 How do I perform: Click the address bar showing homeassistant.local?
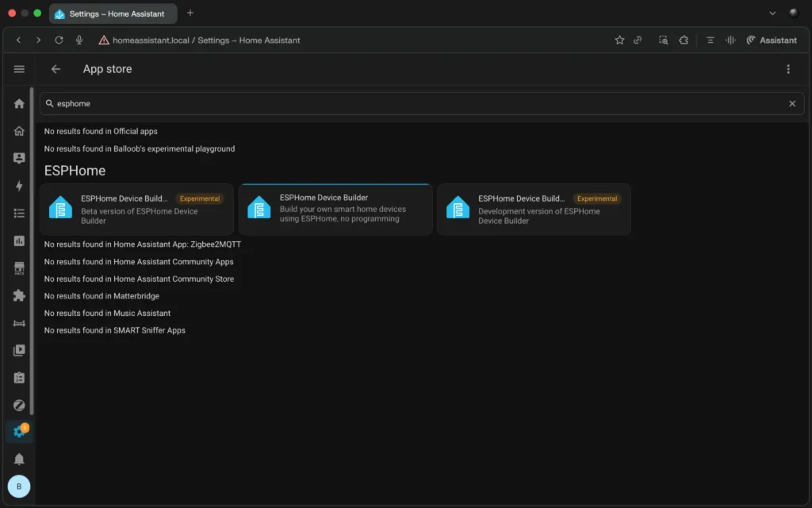point(206,40)
